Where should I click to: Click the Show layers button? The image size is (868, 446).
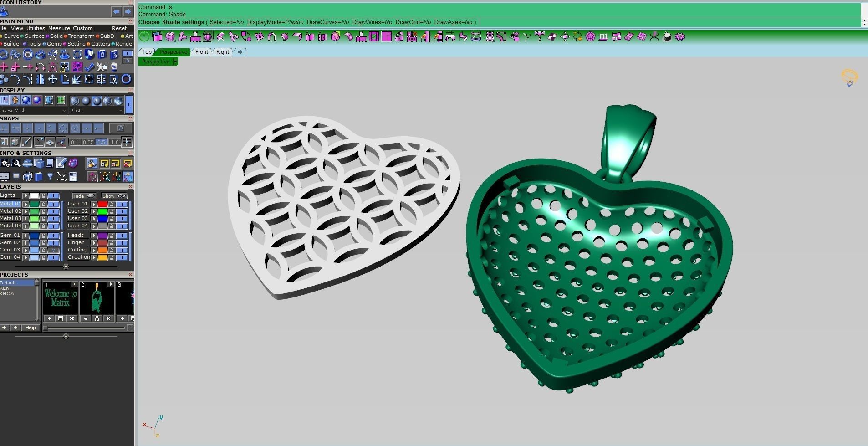(x=114, y=196)
